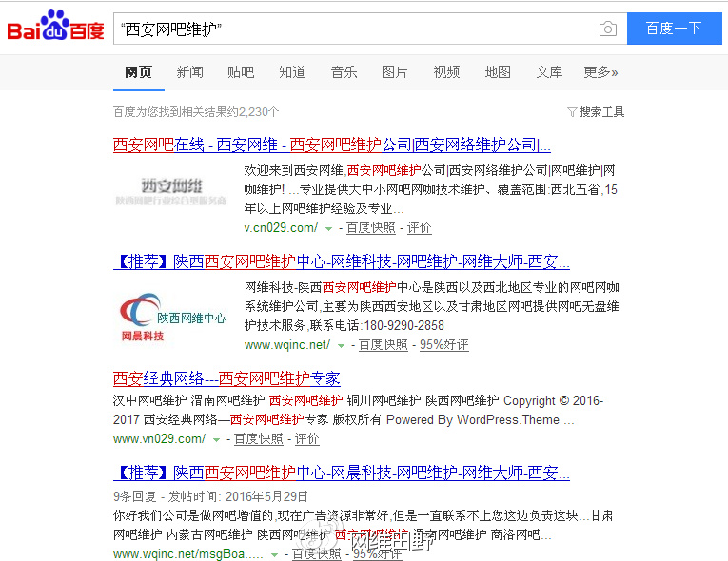Click the 百度一下 search button

[x=674, y=29]
